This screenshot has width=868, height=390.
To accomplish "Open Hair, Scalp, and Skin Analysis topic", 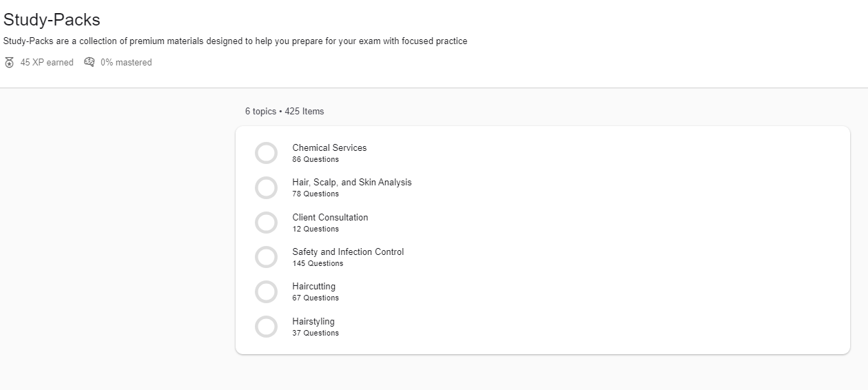I will [351, 182].
